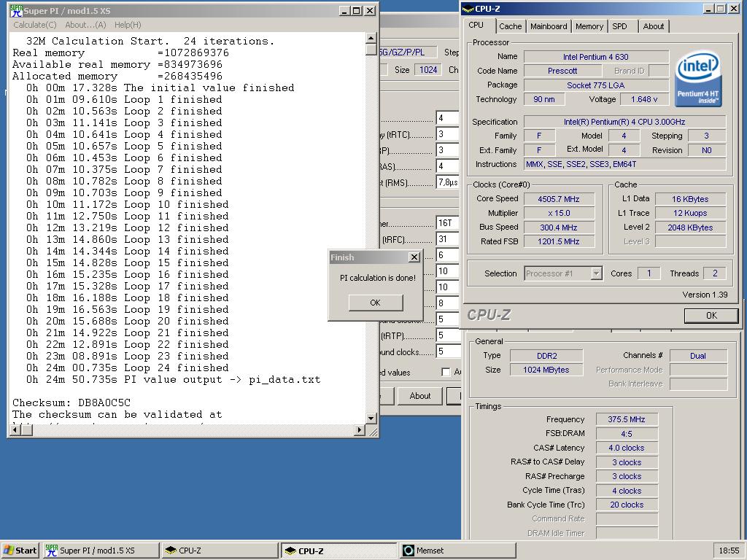Click Super PI icon in taskbar
The height and width of the screenshot is (560, 747).
[52, 551]
